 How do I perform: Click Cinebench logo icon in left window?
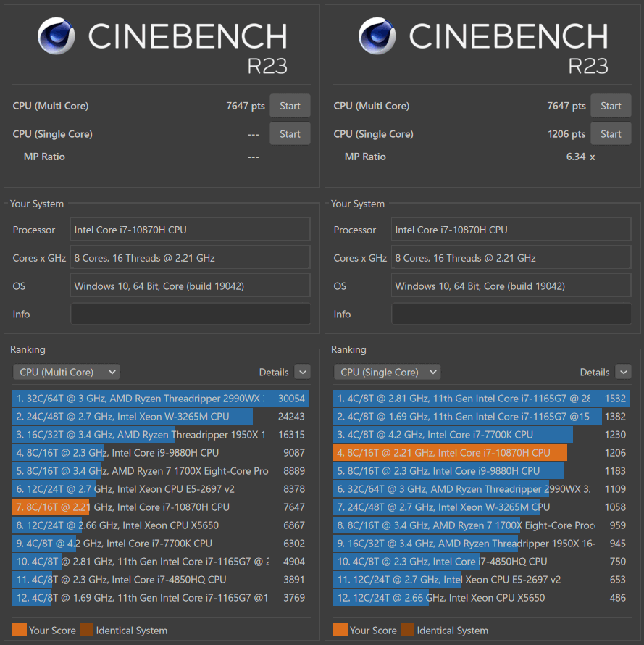(x=57, y=36)
